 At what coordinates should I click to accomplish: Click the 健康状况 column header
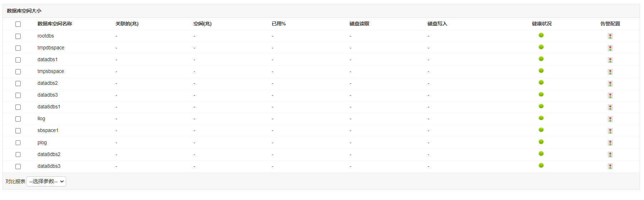coord(541,24)
